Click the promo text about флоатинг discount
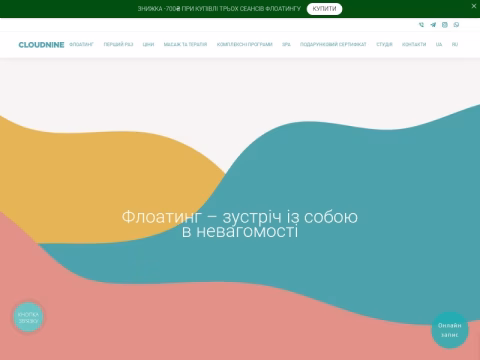 point(219,9)
